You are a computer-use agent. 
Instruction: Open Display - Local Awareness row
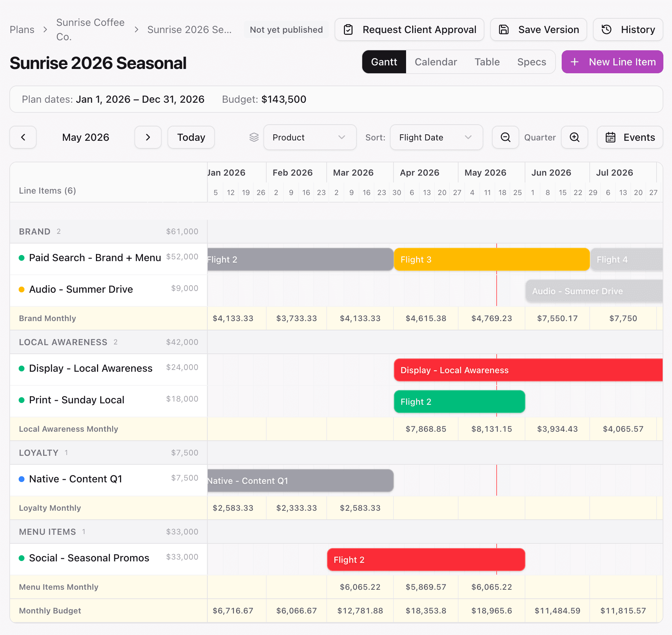109,370
